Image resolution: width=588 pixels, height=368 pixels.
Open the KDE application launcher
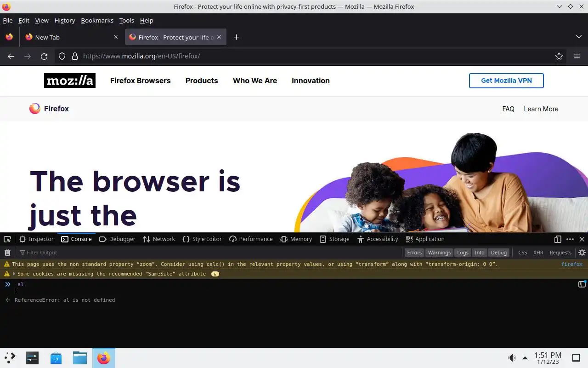[10, 358]
